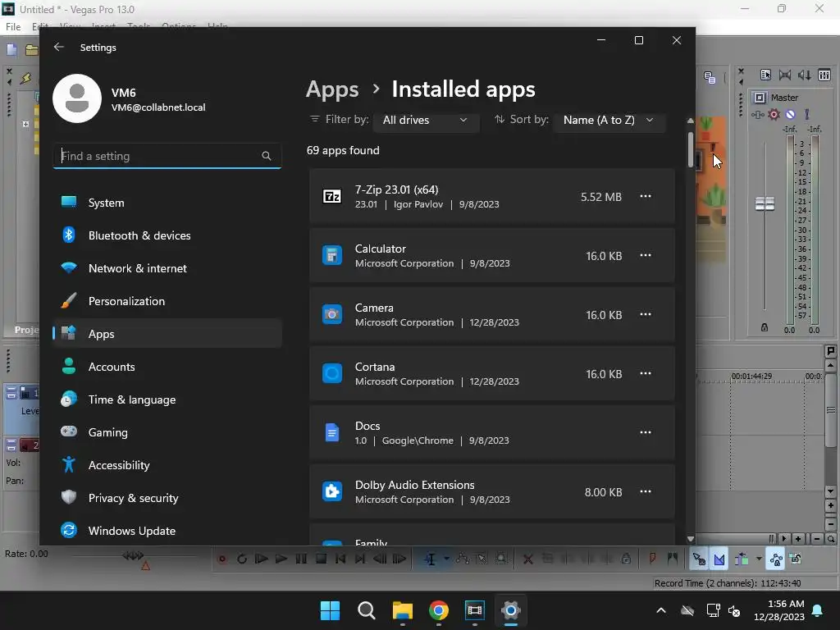
Task: Solo the Master bus
Action: 807,114
